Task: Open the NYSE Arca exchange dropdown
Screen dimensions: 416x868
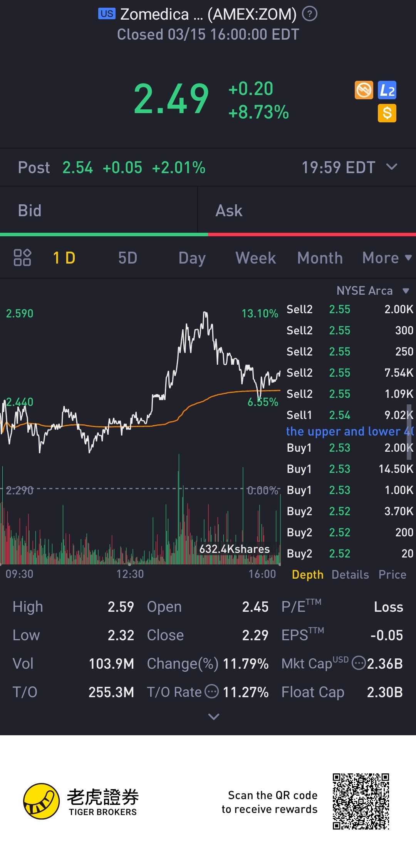Action: click(372, 290)
